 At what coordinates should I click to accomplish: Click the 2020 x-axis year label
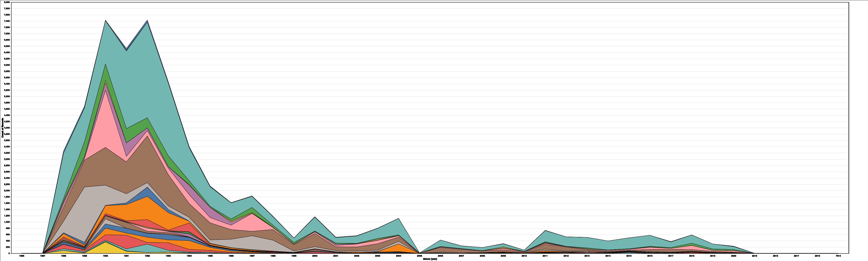(734, 256)
